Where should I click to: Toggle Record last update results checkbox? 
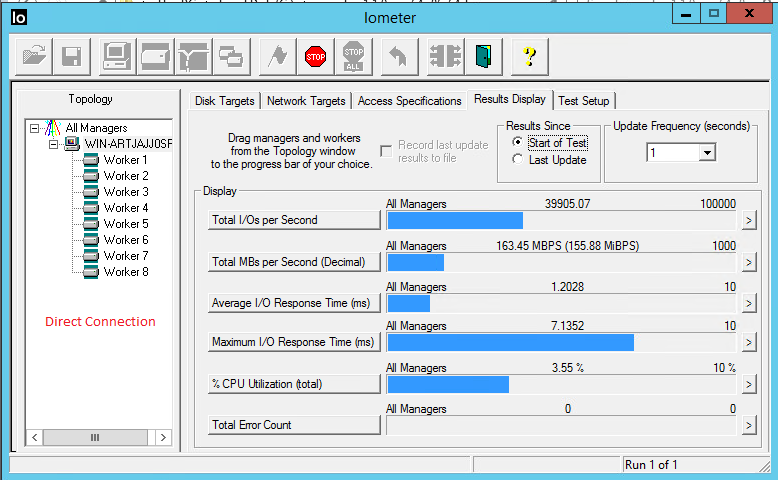[386, 151]
